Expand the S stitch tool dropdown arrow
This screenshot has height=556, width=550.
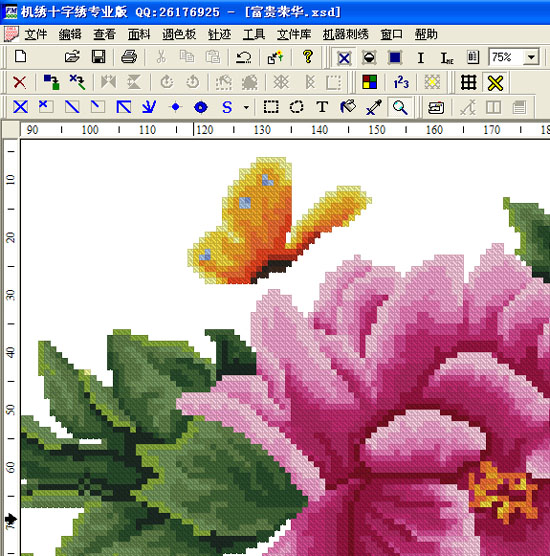[x=246, y=107]
